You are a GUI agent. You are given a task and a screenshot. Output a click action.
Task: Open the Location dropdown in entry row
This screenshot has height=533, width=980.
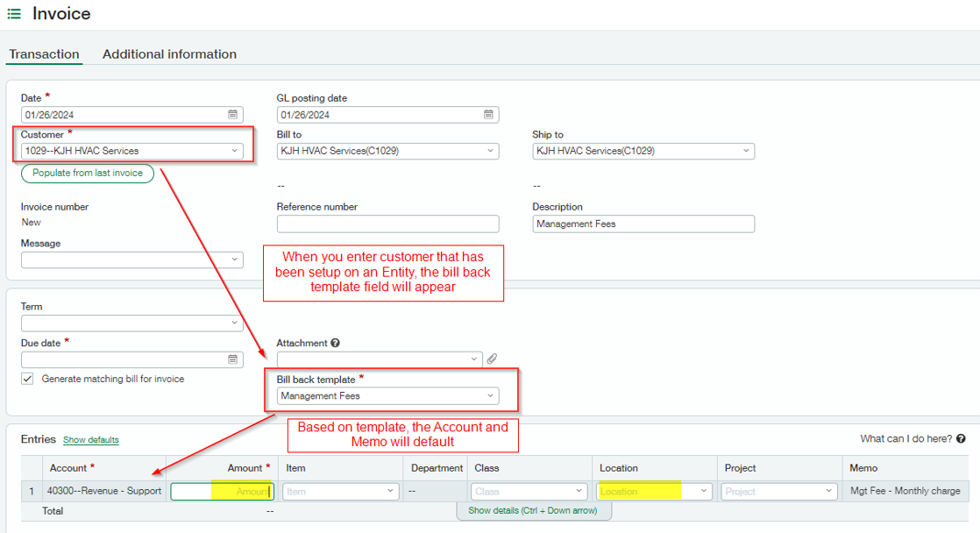(704, 491)
